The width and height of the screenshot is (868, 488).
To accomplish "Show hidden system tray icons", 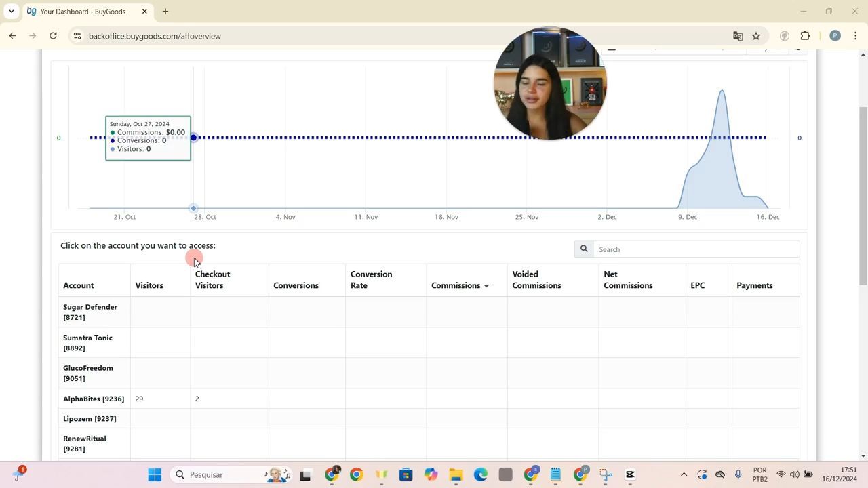I will (x=684, y=474).
